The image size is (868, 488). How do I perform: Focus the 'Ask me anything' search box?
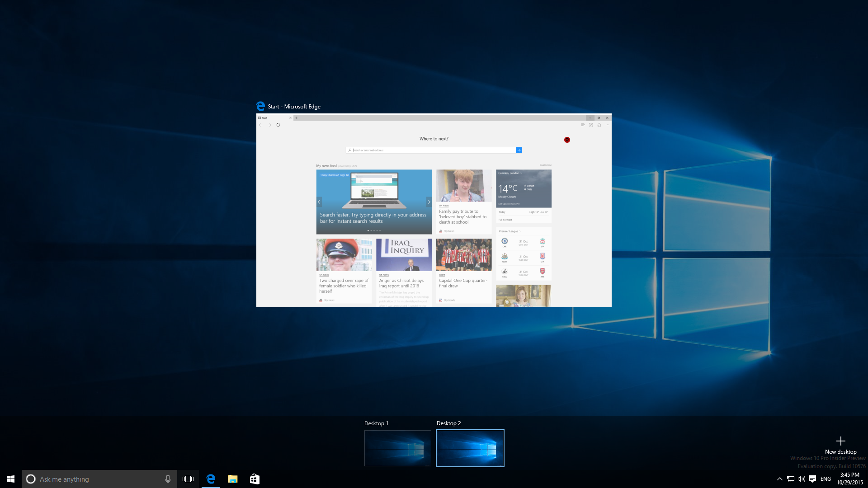pyautogui.click(x=99, y=479)
